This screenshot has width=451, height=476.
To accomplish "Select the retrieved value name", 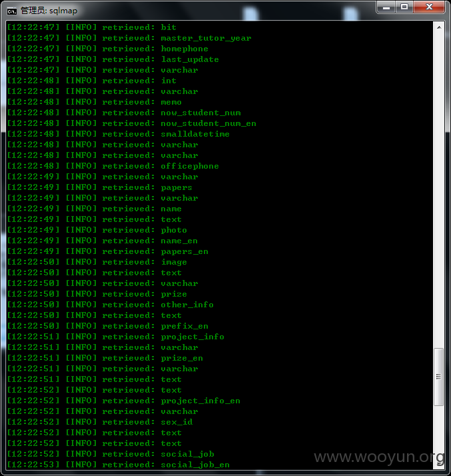I will click(x=171, y=209).
